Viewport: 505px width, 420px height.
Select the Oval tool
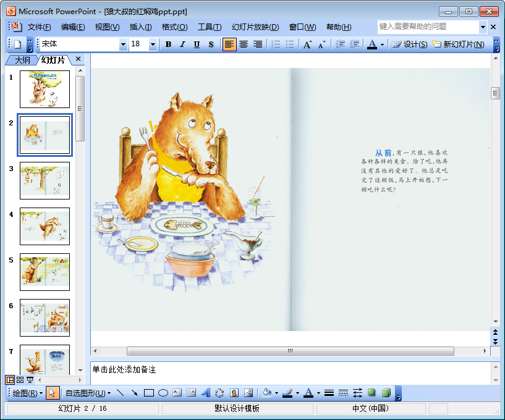(x=163, y=393)
